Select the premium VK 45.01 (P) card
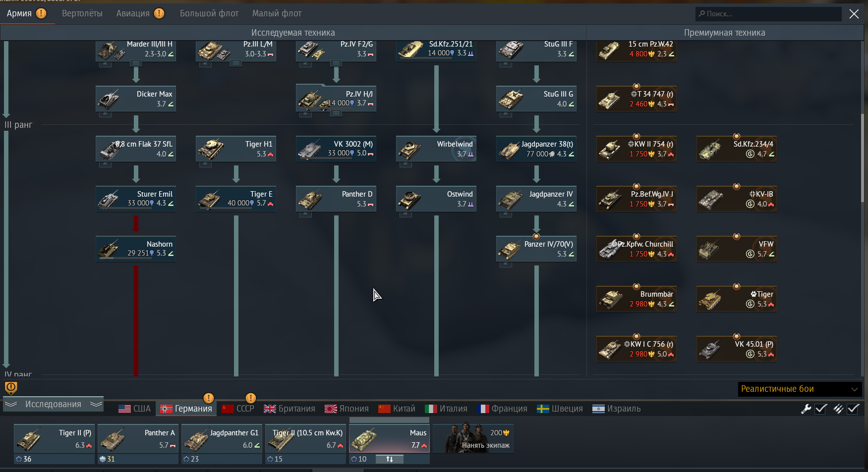This screenshot has width=868, height=472. [x=737, y=349]
